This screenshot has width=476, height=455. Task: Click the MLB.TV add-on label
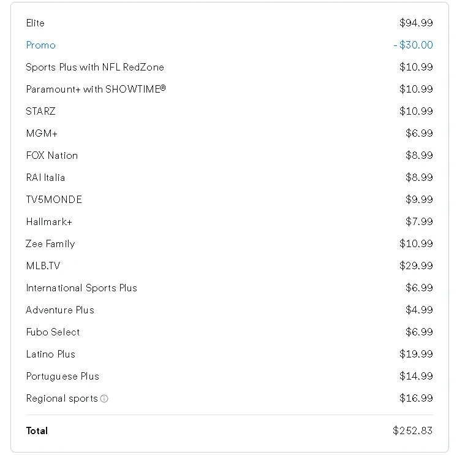[x=43, y=266]
